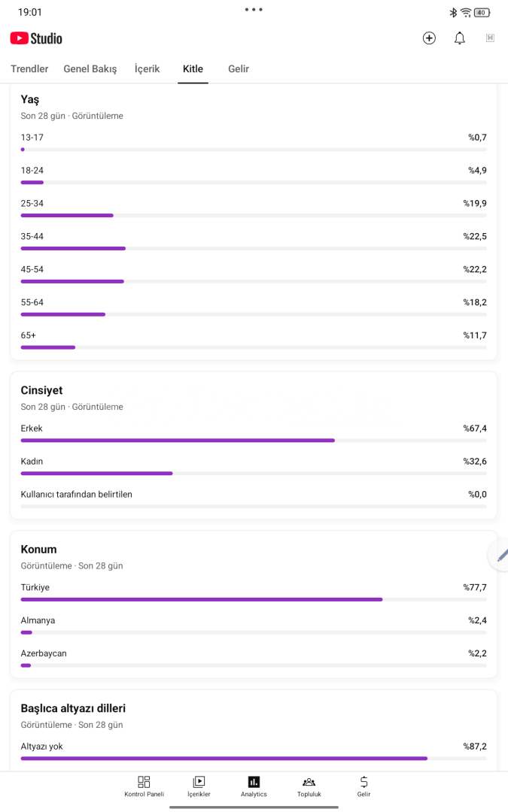Switch to the Gelir top tab
The width and height of the screenshot is (508, 812).
pyautogui.click(x=239, y=69)
